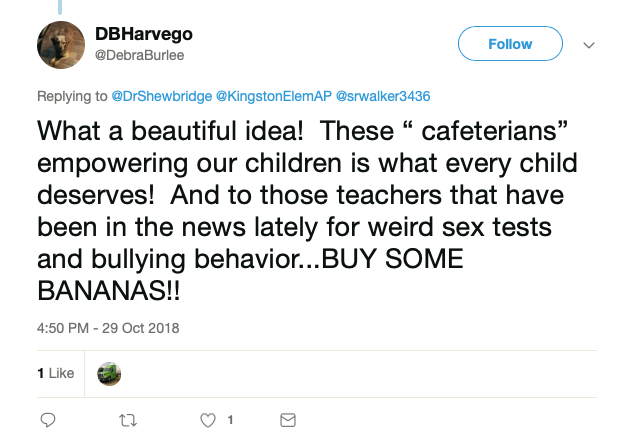Reply to the tweet via speech bubble icon
Screen dimensions: 636x447
47,420
